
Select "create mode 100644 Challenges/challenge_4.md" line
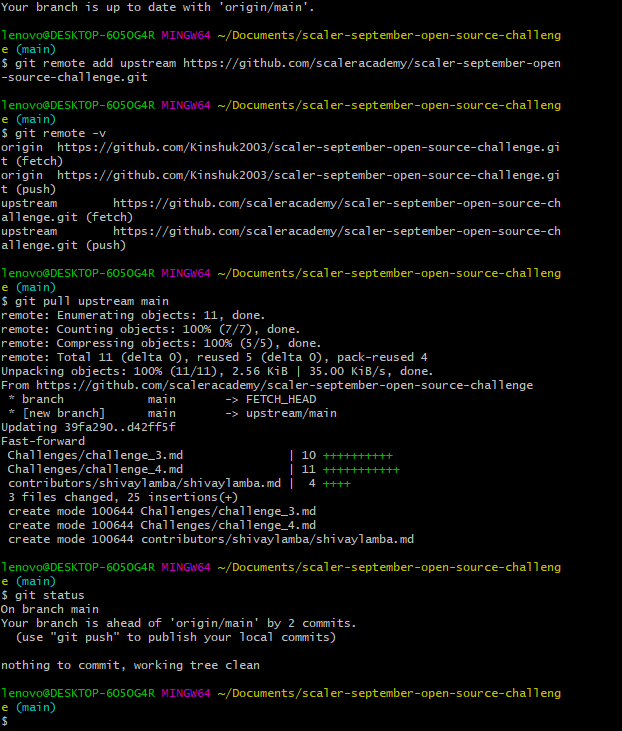coord(162,525)
